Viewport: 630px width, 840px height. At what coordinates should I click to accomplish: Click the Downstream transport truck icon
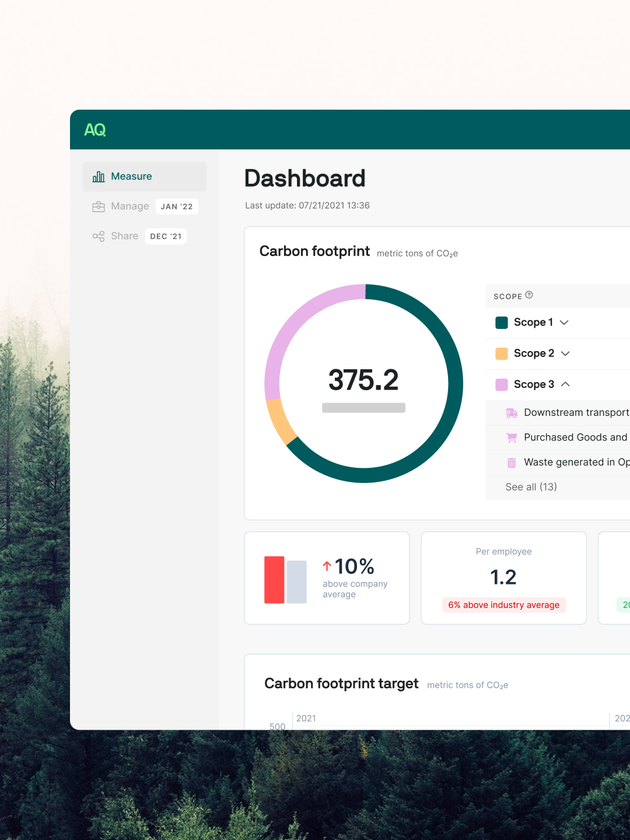coord(512,413)
